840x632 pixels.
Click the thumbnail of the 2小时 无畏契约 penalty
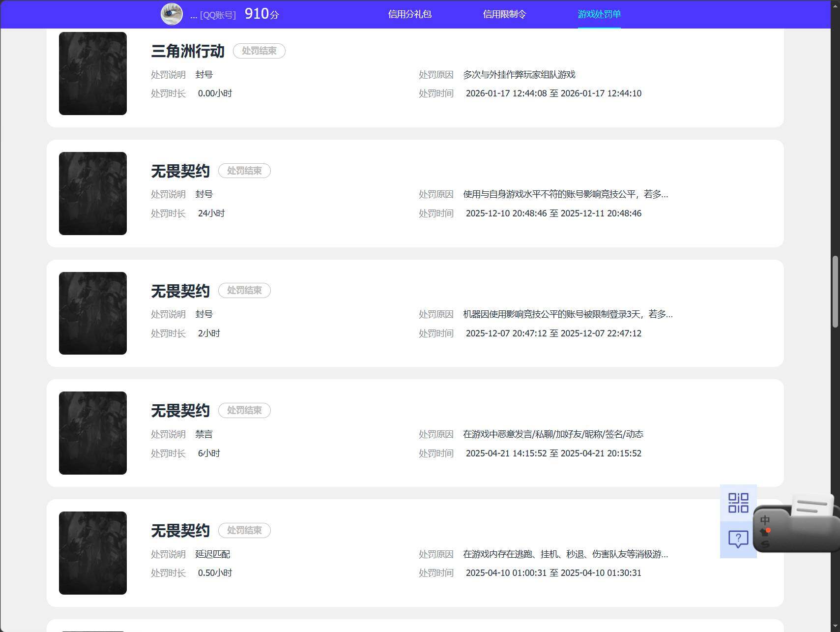(x=93, y=313)
